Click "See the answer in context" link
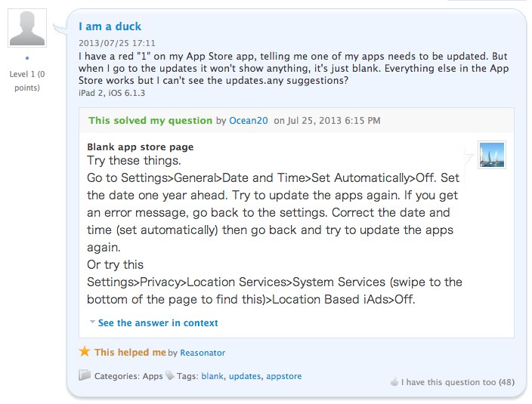 [157, 322]
